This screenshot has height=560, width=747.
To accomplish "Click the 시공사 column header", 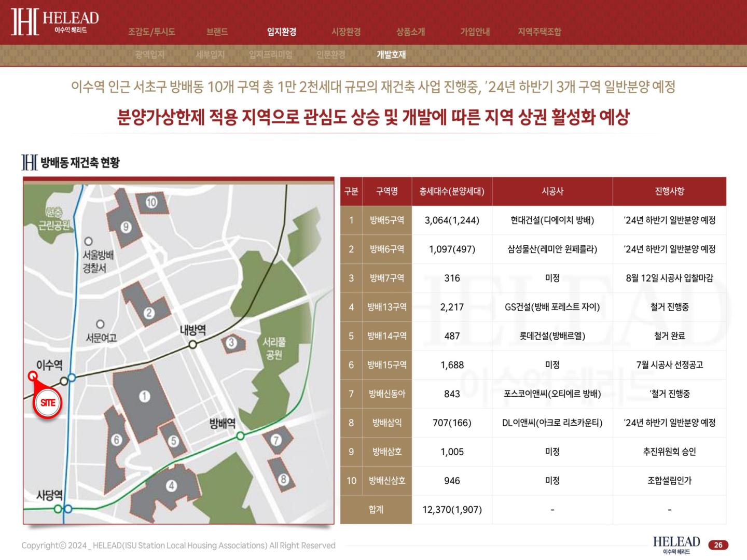I will (552, 191).
